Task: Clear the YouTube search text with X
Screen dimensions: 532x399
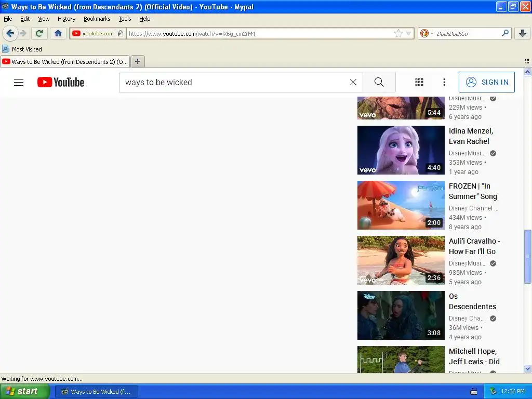Action: coord(353,82)
